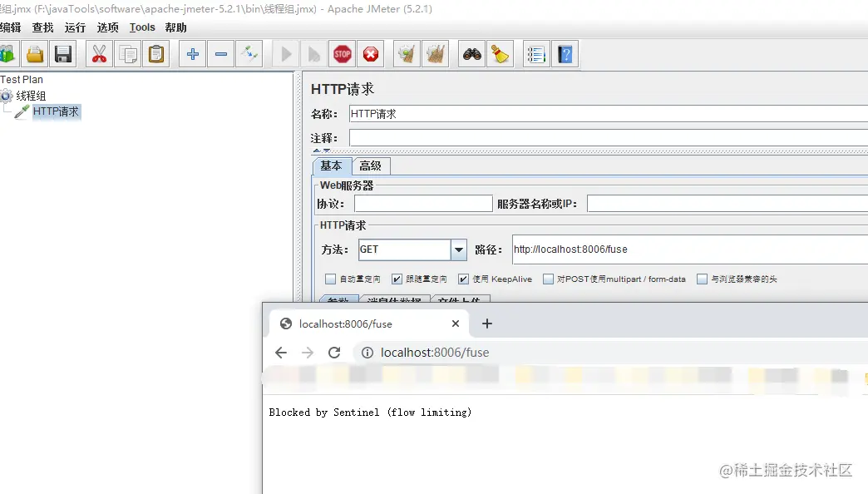Viewport: 868px width, 494px height.
Task: Select the 线程组 tree node
Action: (31, 96)
